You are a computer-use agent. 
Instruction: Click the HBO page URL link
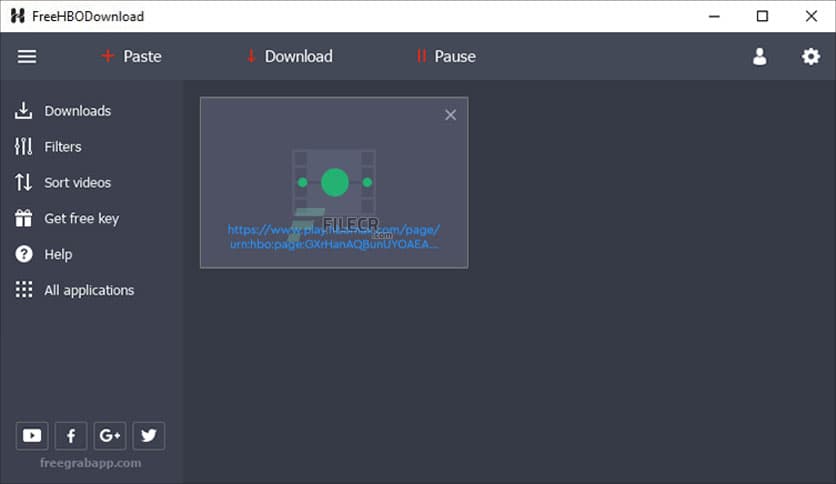[x=334, y=237]
